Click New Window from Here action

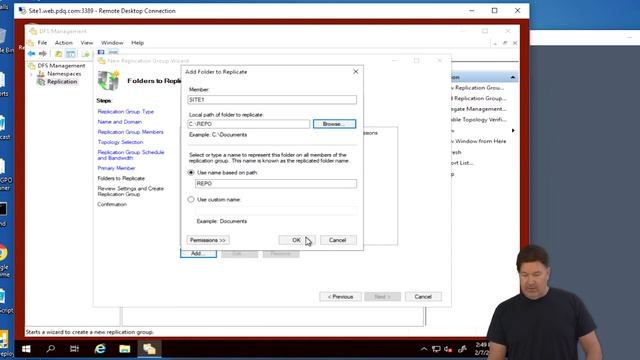point(479,141)
